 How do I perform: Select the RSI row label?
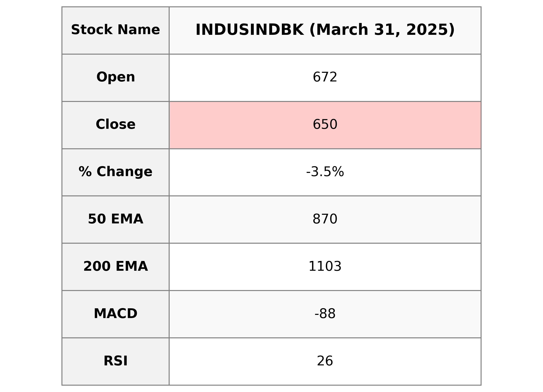tap(115, 361)
